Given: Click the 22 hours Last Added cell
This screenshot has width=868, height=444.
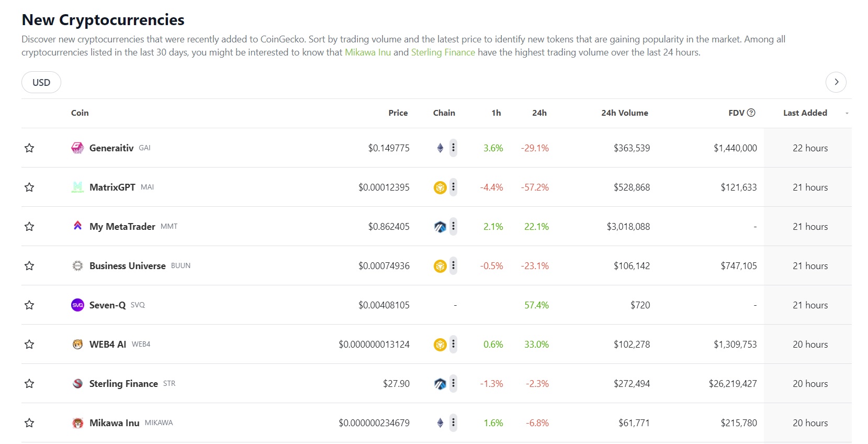Looking at the screenshot, I should [810, 148].
